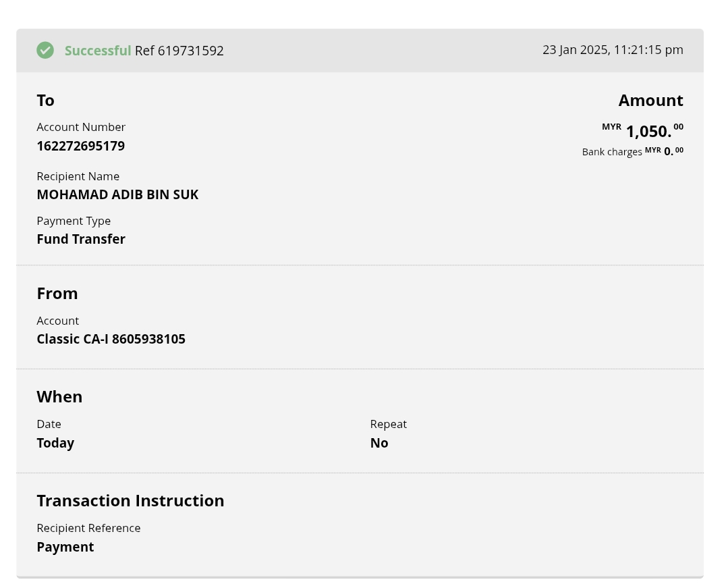
Task: Click the green success checkmark icon
Action: coord(45,51)
